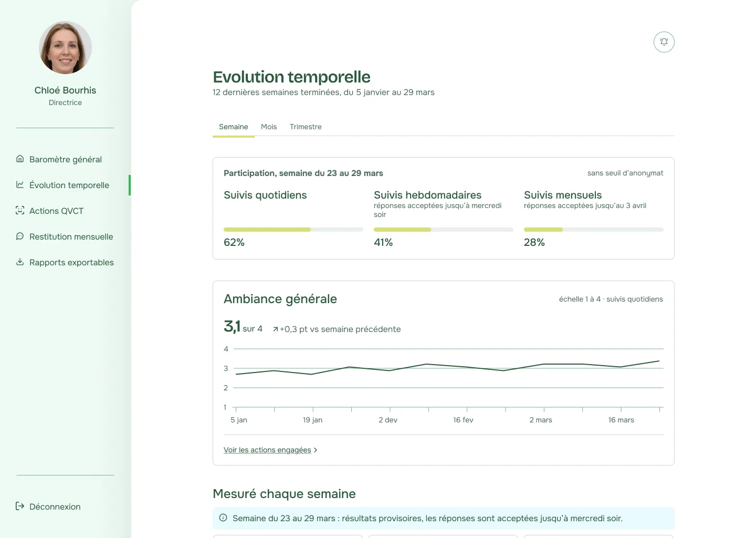Screen dimensions: 756x538
Task: Switch to the Trimestre tab
Action: coord(306,127)
